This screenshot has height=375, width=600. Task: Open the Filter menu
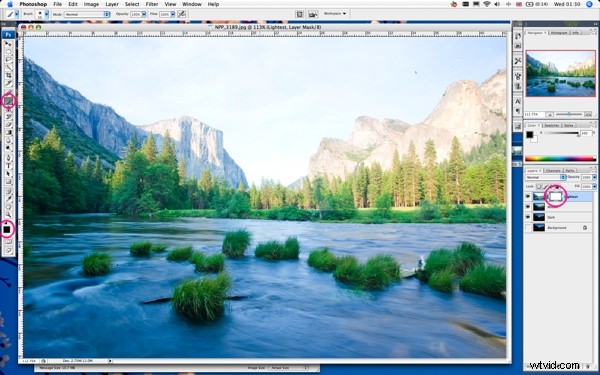click(152, 4)
